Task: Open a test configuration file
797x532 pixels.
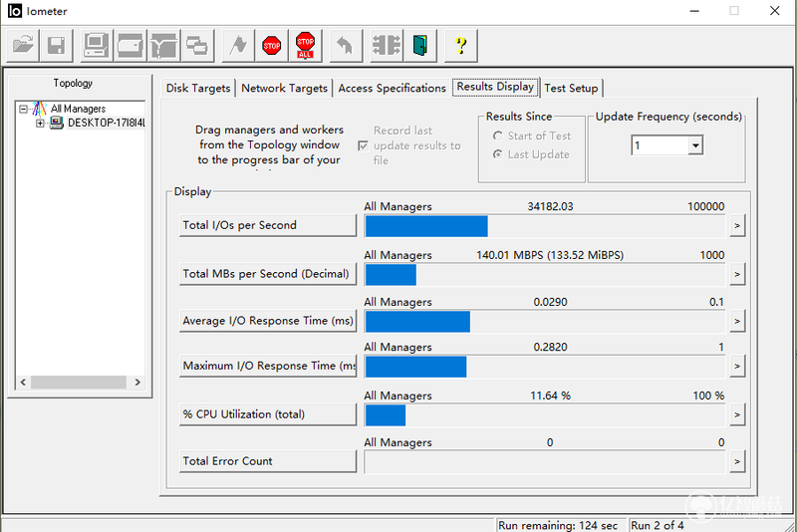Action: coord(23,46)
